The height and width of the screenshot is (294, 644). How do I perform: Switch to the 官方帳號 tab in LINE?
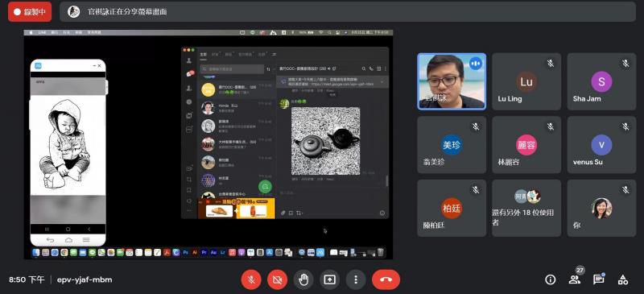(246, 54)
